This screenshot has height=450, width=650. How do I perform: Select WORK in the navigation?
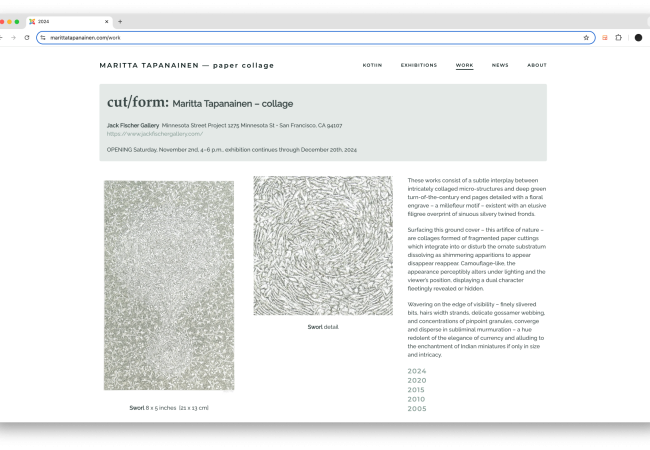point(464,65)
